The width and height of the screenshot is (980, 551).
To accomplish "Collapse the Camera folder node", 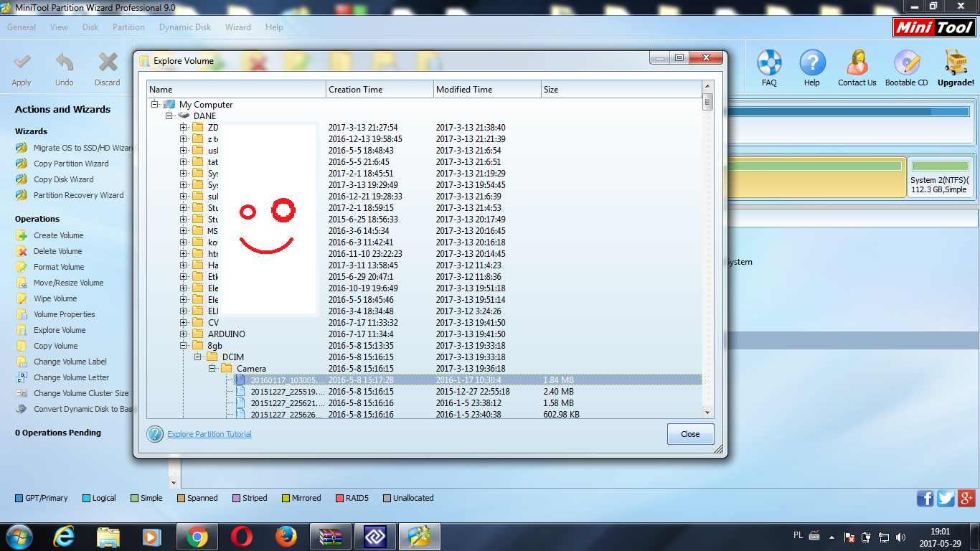I will tap(212, 369).
